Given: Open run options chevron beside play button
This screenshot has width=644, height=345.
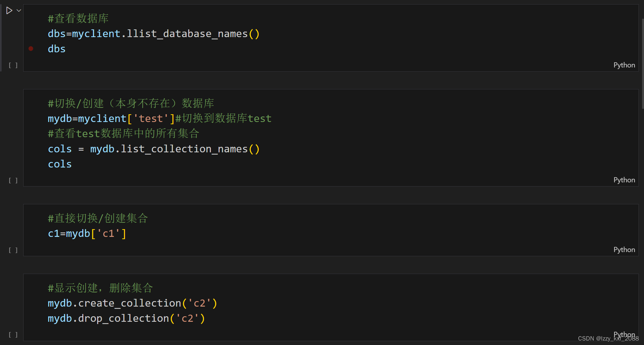Looking at the screenshot, I should point(19,11).
